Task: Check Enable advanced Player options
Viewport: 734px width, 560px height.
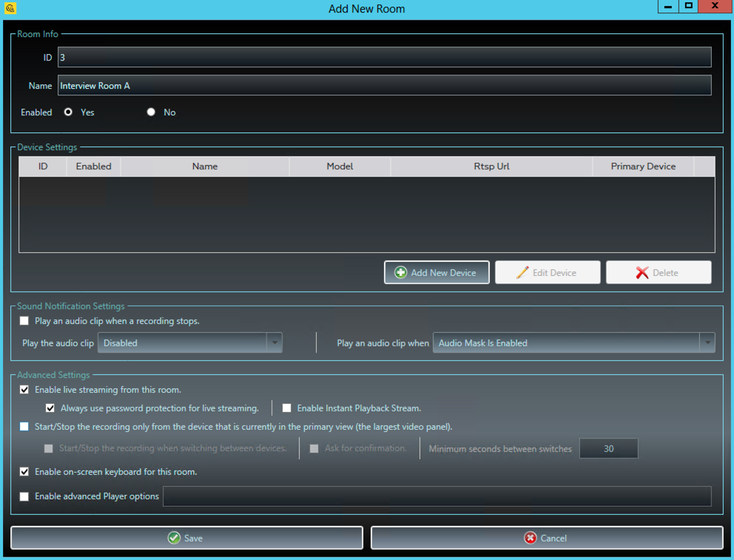Action: tap(24, 496)
